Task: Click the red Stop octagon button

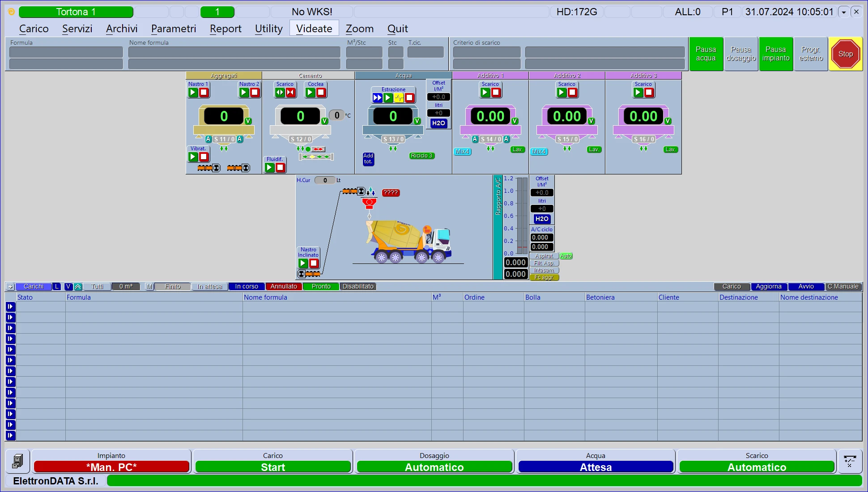Action: click(845, 54)
